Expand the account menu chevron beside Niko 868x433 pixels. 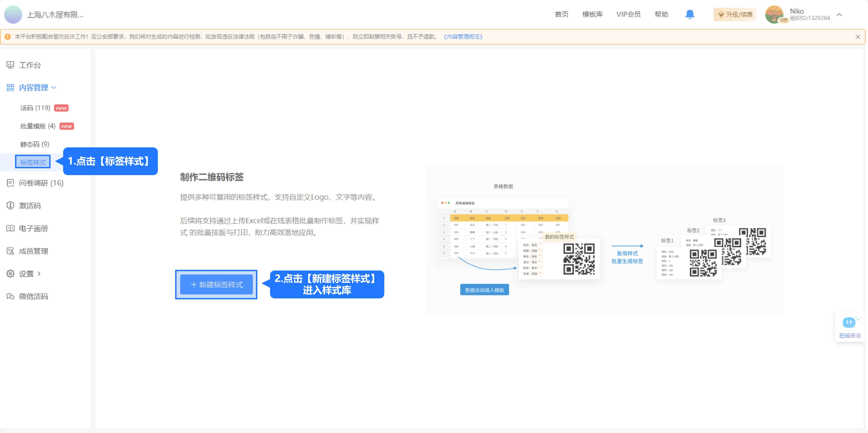(x=839, y=15)
